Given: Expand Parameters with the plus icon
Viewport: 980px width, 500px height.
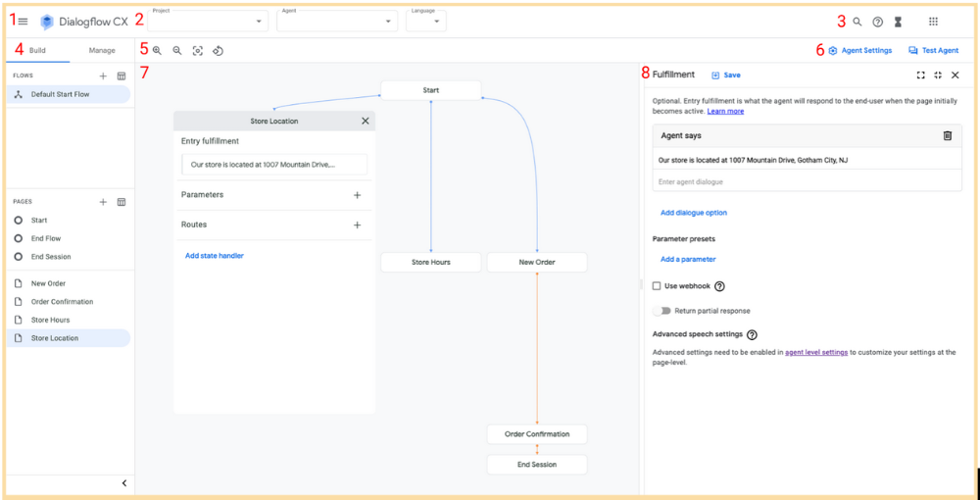Looking at the screenshot, I should point(357,195).
